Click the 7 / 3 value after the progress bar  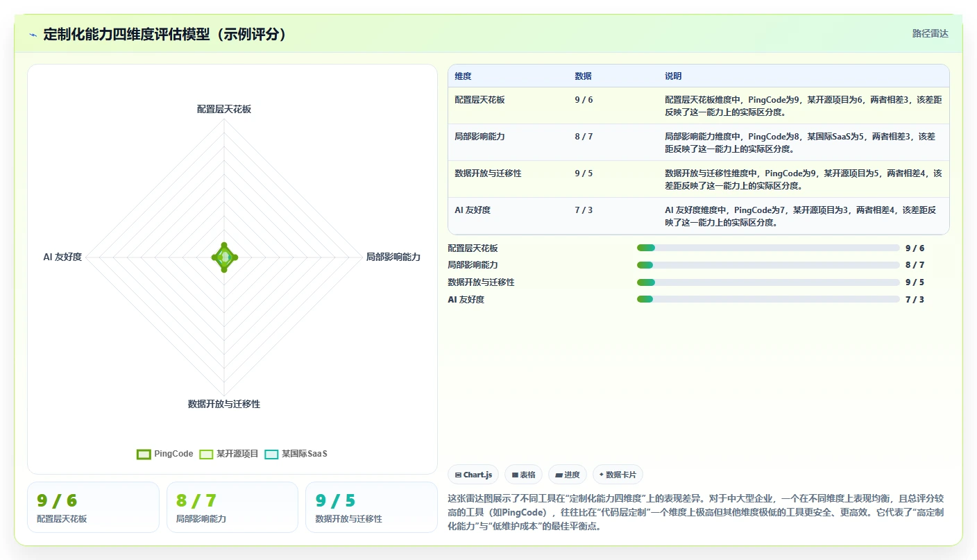[915, 300]
